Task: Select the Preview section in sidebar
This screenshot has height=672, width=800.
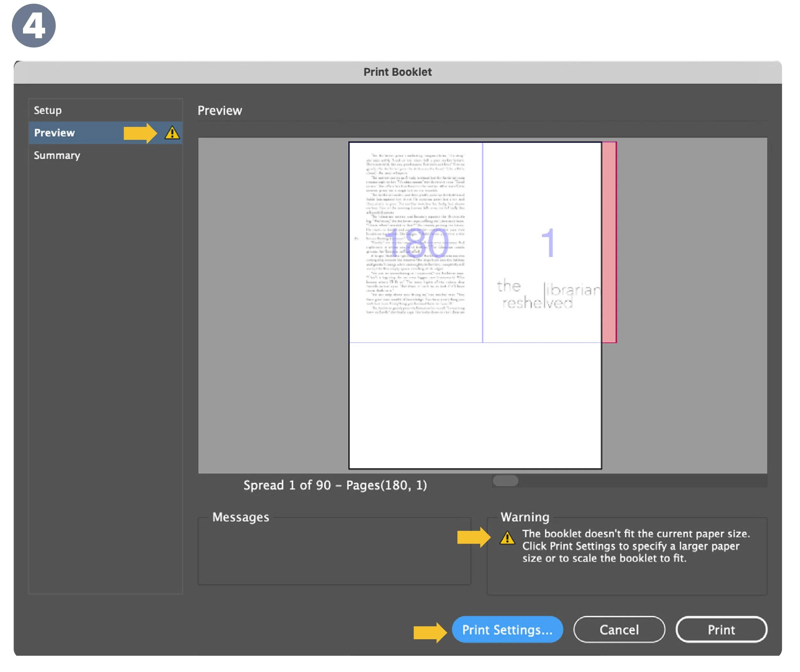Action: pyautogui.click(x=55, y=133)
